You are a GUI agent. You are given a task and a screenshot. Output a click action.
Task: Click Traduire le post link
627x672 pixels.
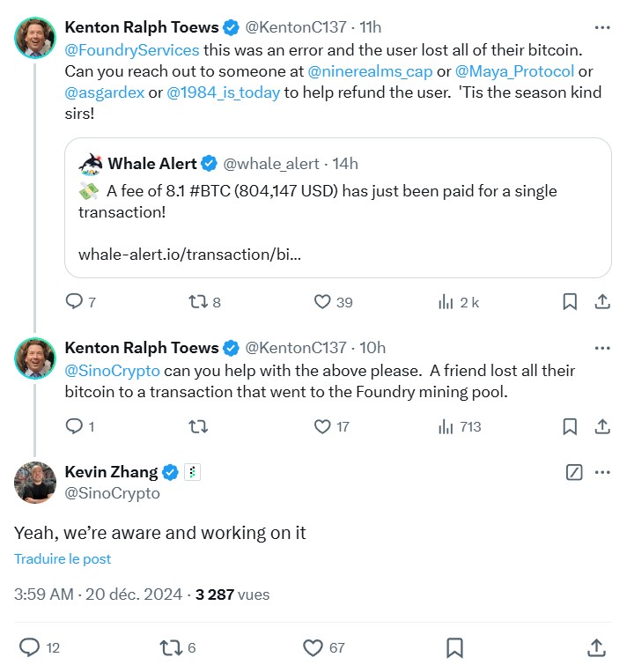63,559
